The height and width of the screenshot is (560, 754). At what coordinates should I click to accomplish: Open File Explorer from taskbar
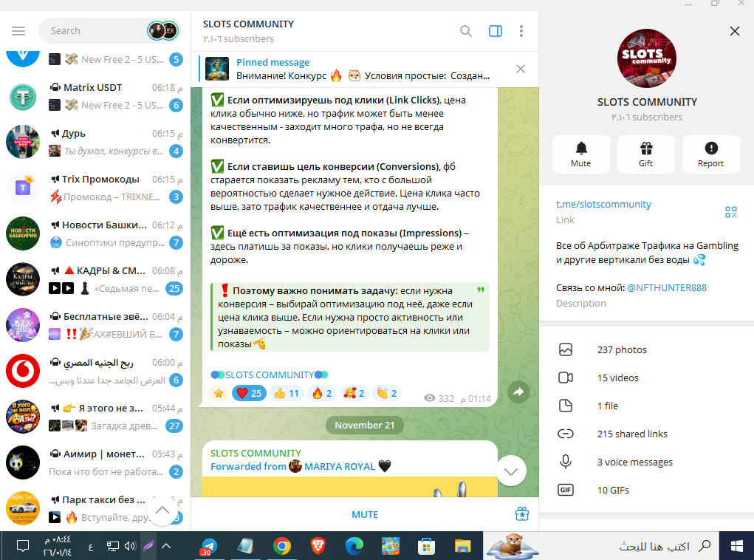(x=462, y=547)
